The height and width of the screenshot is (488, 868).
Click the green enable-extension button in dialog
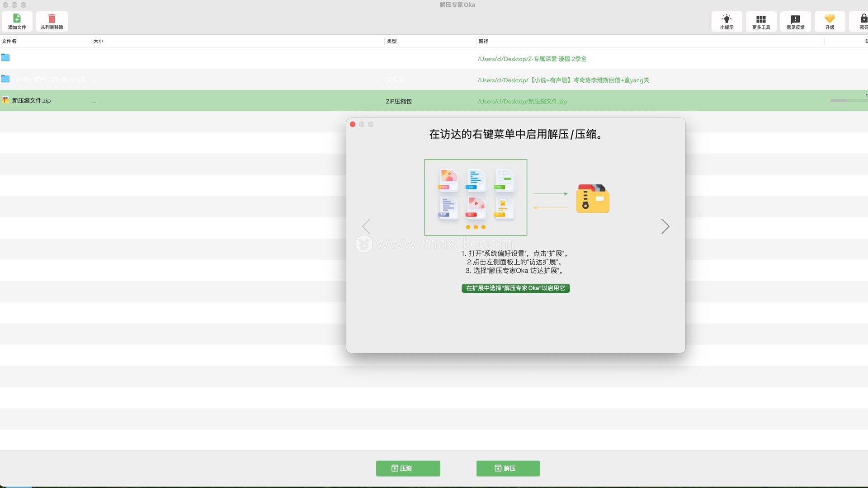(515, 288)
